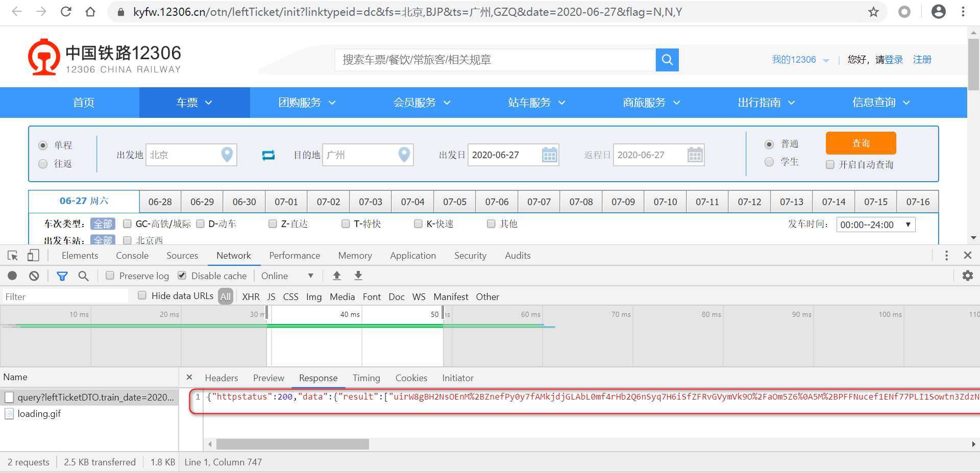
Task: Stop recording the network log
Action: 12,276
